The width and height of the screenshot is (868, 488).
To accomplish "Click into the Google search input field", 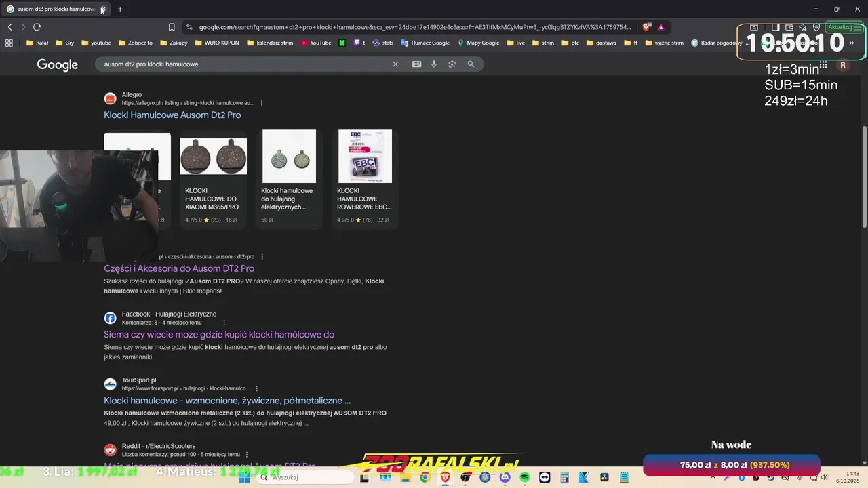I will pos(244,64).
